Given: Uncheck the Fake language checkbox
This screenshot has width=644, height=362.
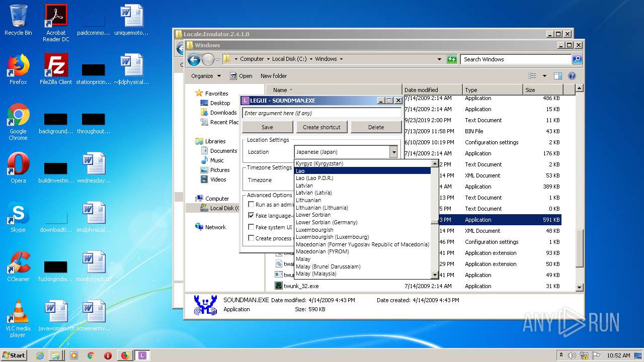Looking at the screenshot, I should pyautogui.click(x=251, y=216).
